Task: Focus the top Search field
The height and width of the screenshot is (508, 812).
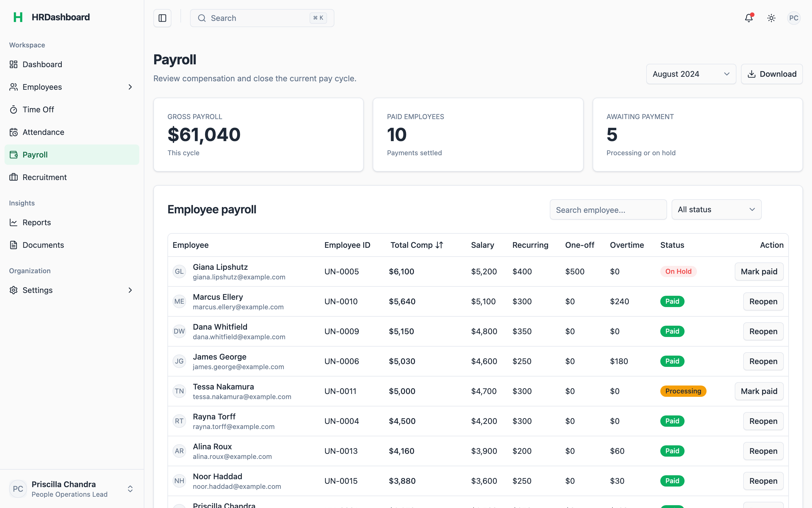Action: pos(262,18)
